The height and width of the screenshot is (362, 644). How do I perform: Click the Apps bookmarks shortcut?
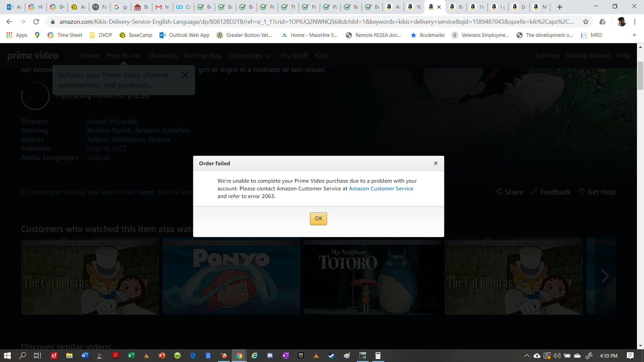[17, 35]
